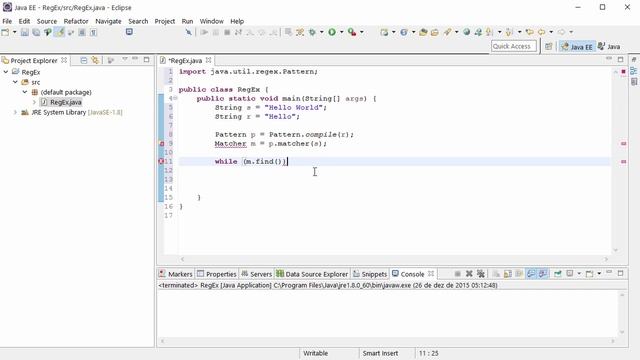Expand the JRE System Library node
This screenshot has width=640, height=360.
pos(15,112)
